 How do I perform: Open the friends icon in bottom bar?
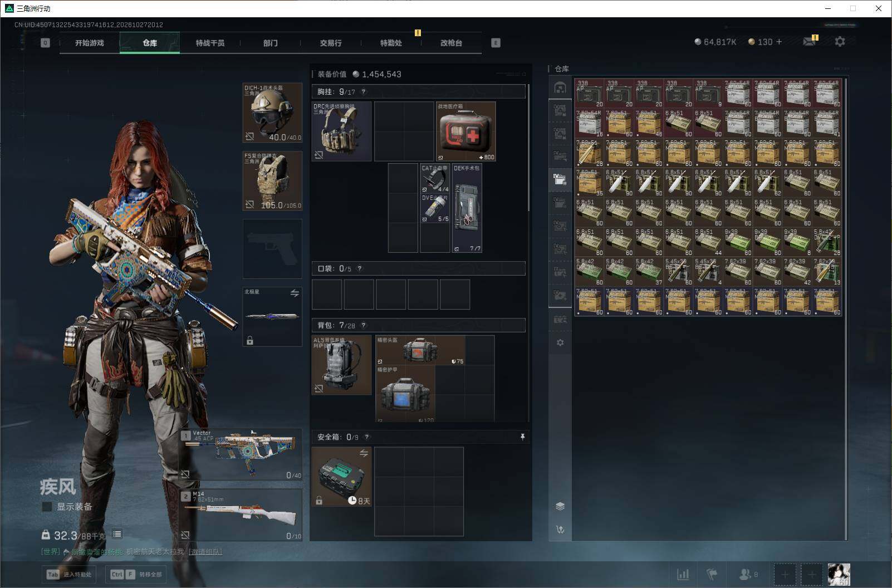pyautogui.click(x=748, y=574)
